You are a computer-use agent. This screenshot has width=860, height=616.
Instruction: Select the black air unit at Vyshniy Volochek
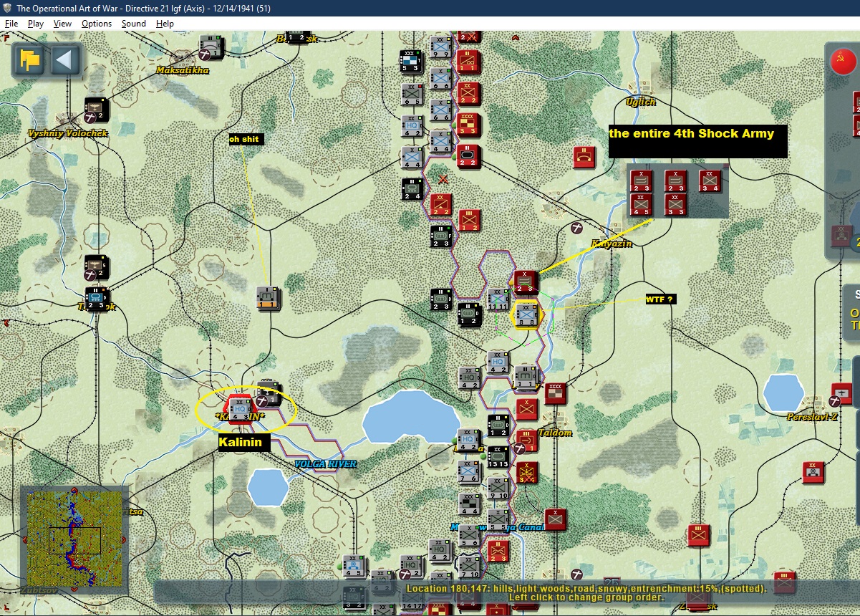(96, 110)
